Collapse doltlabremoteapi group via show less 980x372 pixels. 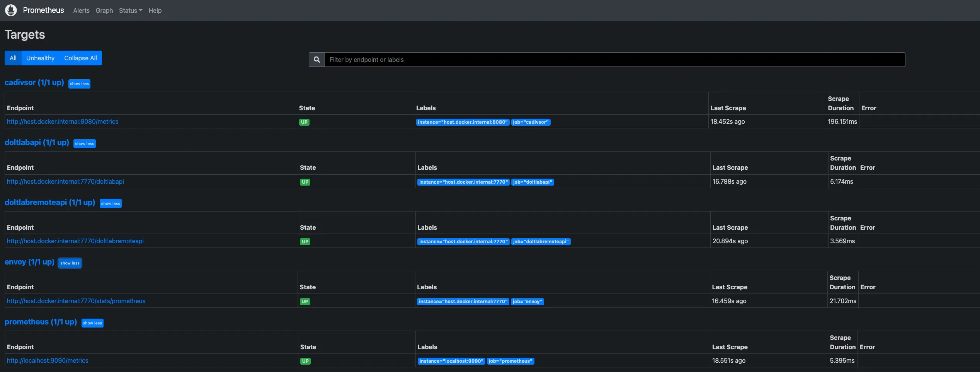111,203
